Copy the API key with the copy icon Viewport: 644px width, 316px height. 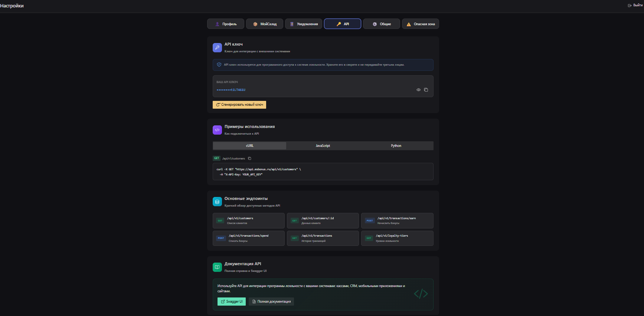tap(426, 90)
